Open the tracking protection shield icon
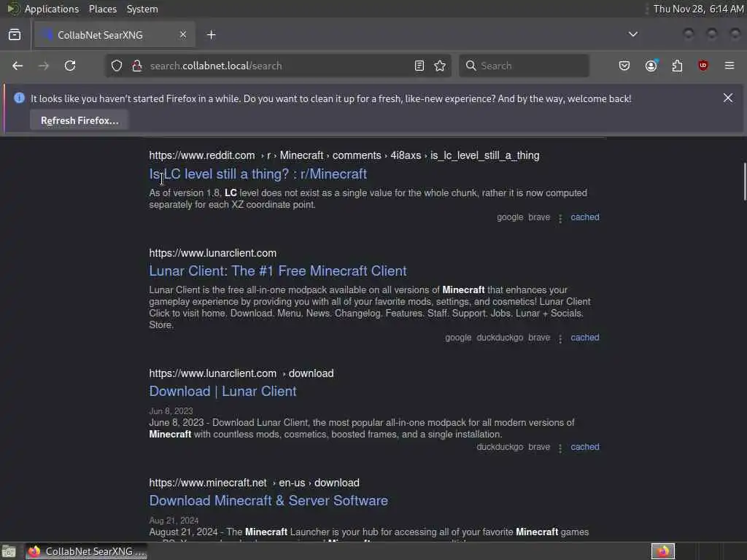747x560 pixels. point(117,66)
